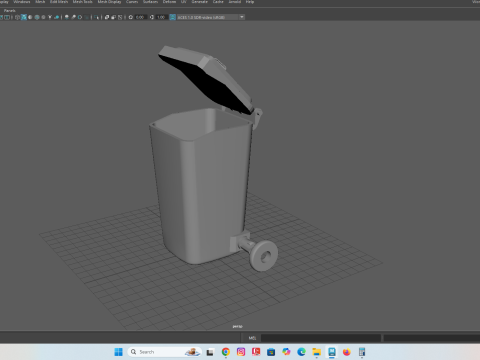480x360 pixels.
Task: Open the Panels menu
Action: pos(9,11)
